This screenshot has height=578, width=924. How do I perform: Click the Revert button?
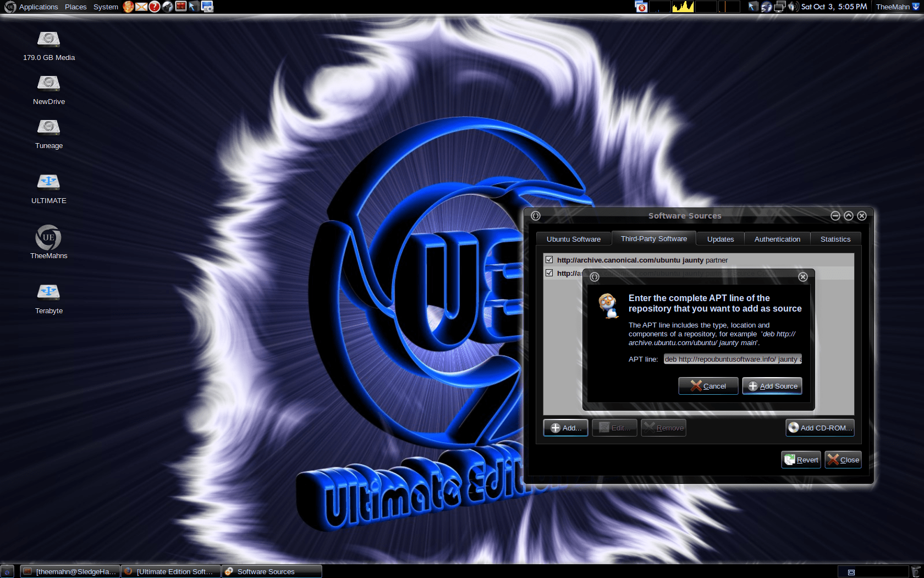point(801,460)
